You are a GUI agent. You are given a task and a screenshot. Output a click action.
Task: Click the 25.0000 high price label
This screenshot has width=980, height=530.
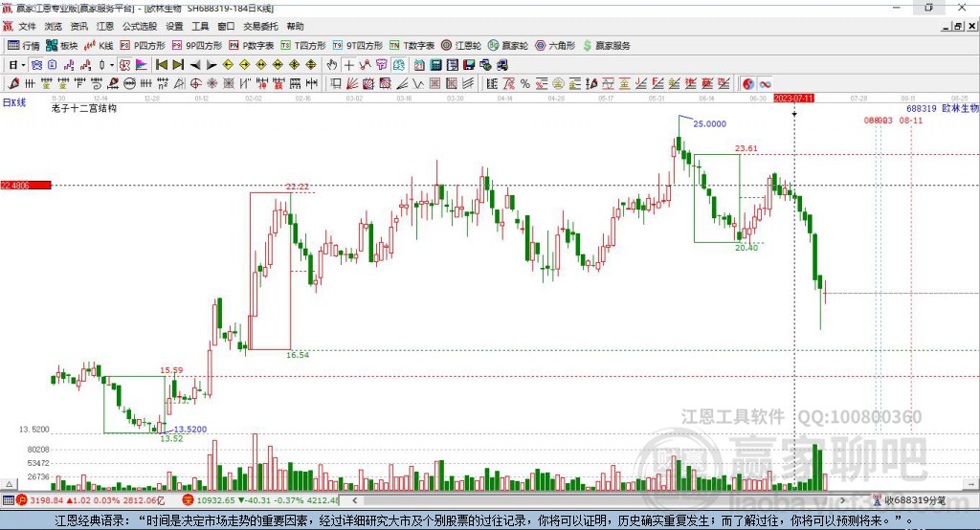pyautogui.click(x=709, y=123)
